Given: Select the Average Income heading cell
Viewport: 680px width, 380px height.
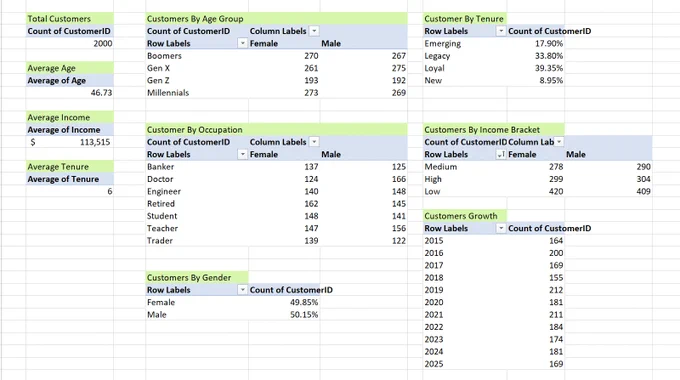Looking at the screenshot, I should point(70,117).
